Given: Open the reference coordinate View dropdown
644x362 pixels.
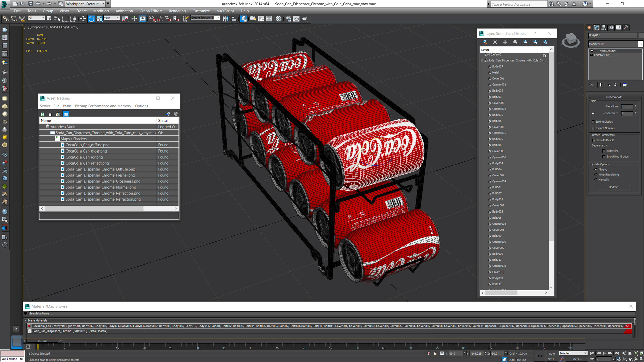Looking at the screenshot, I should click(x=112, y=18).
